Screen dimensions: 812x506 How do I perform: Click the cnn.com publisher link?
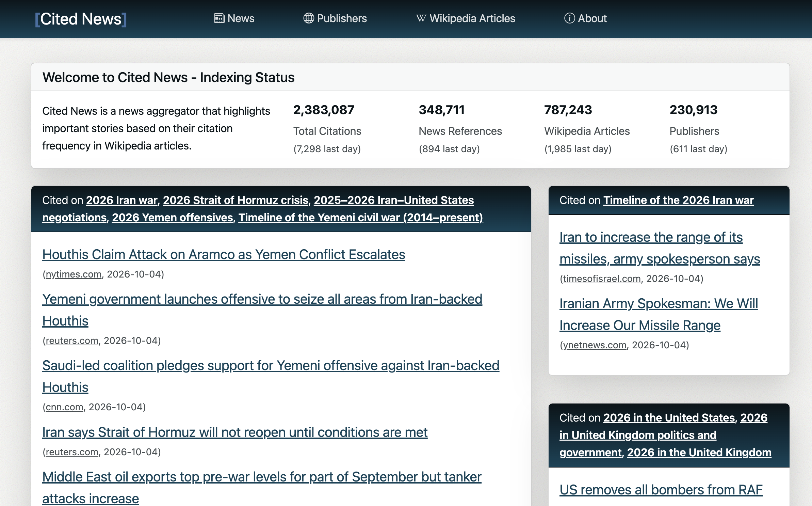pyautogui.click(x=64, y=407)
